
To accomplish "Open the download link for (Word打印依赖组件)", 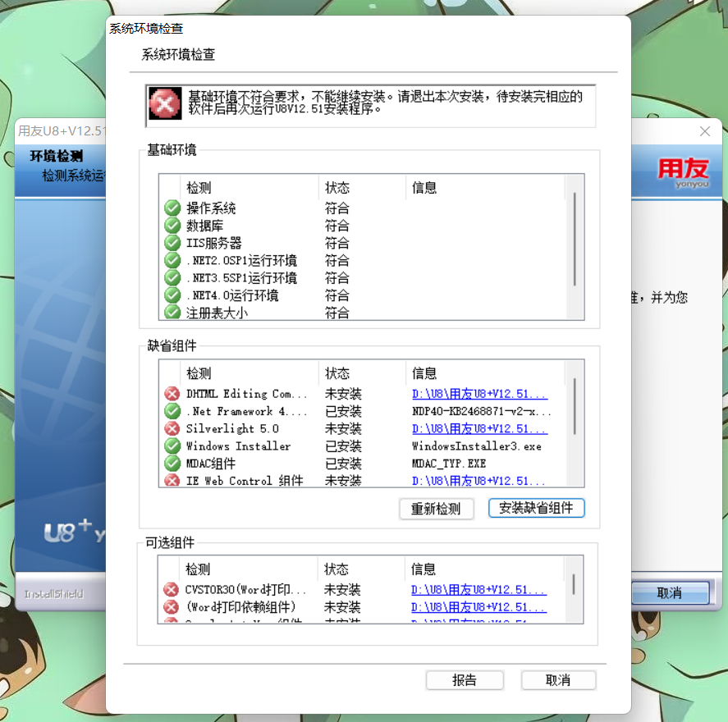I will (478, 607).
